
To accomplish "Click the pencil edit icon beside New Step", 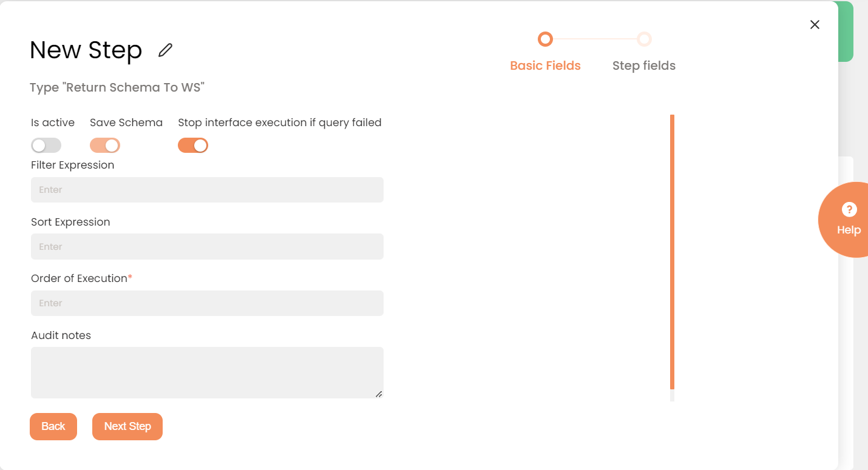I will tap(165, 50).
